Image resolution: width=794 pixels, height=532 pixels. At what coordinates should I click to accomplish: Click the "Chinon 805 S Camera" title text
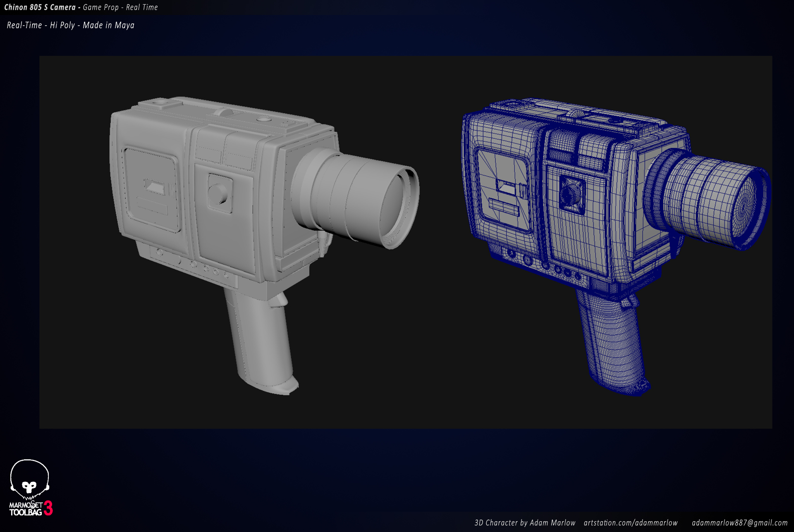(x=40, y=7)
